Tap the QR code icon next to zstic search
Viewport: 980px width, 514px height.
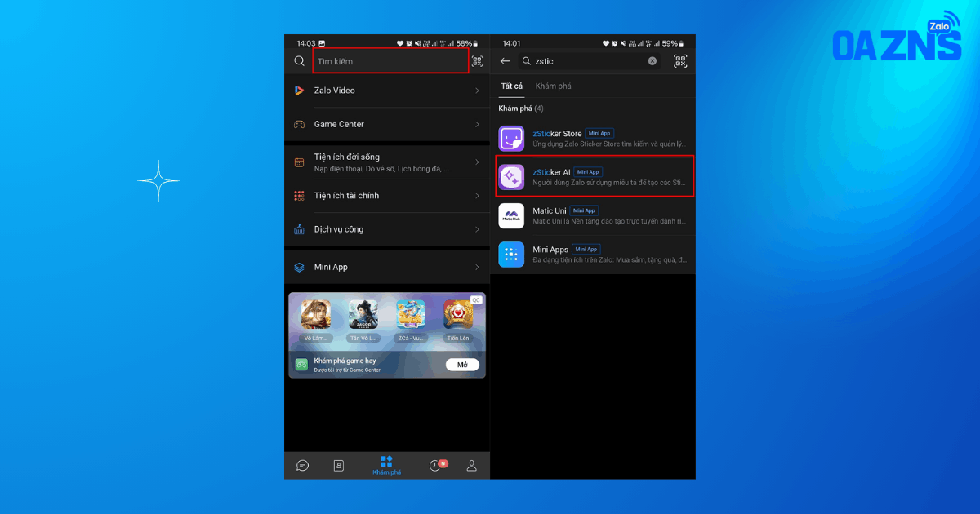point(680,61)
